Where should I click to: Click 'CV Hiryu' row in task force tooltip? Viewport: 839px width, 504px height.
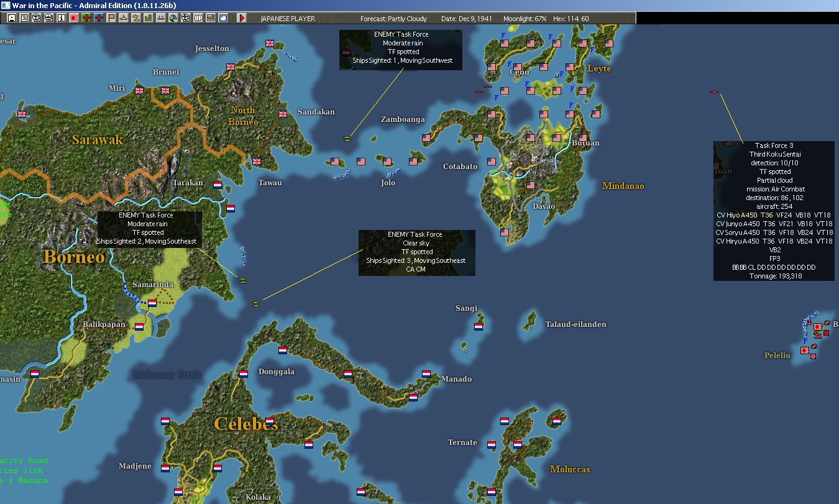(774, 241)
